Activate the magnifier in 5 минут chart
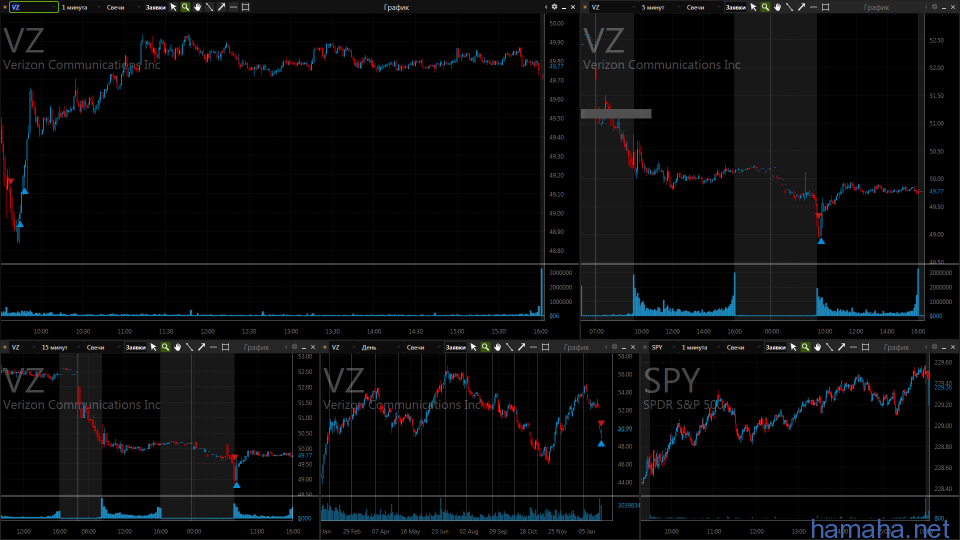960x540 pixels. (765, 7)
